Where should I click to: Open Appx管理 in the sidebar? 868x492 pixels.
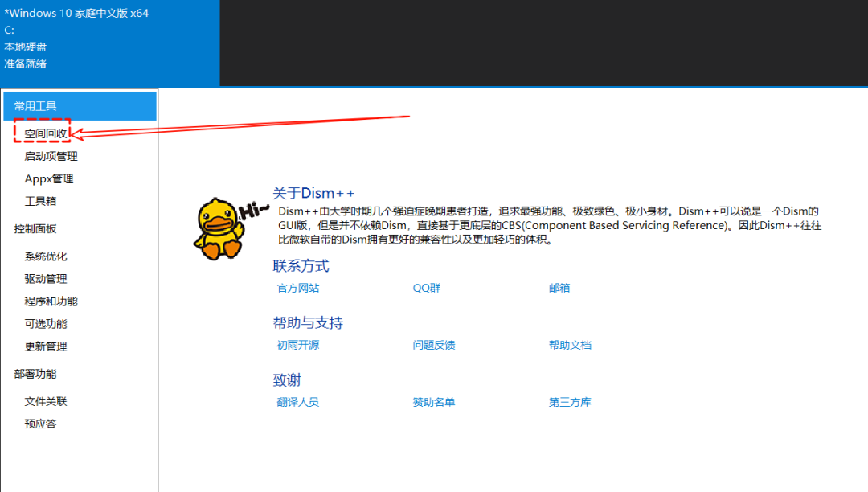49,178
